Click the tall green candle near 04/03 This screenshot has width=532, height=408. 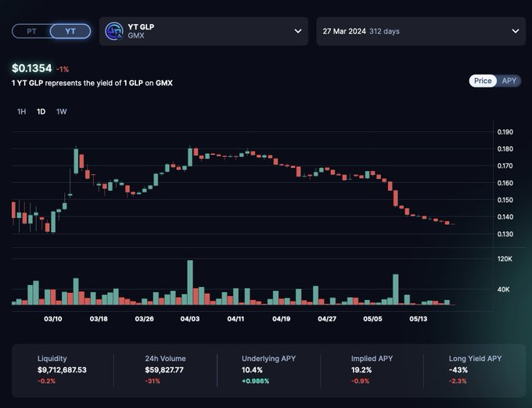click(190, 157)
